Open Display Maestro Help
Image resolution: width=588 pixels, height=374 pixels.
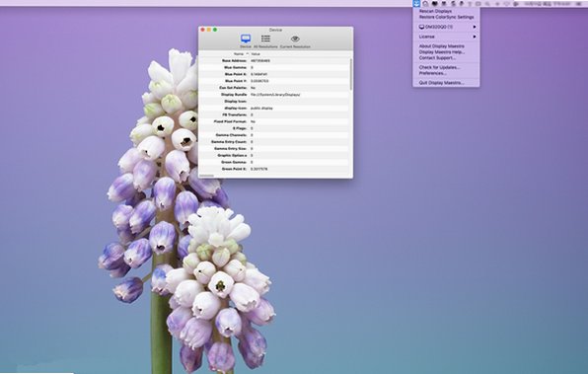click(441, 52)
